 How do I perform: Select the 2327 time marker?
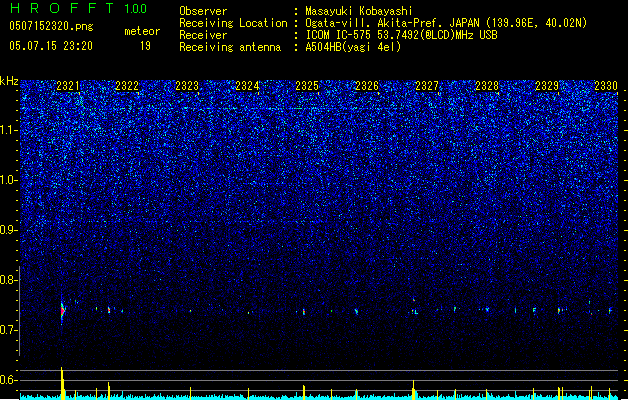[427, 86]
